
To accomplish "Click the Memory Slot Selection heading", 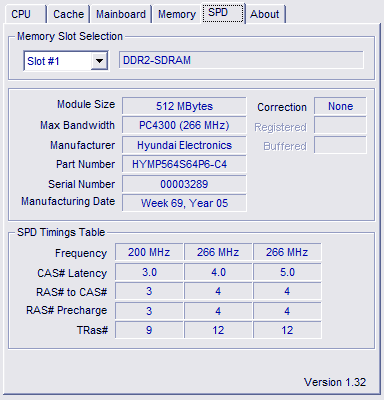I will tap(70, 36).
